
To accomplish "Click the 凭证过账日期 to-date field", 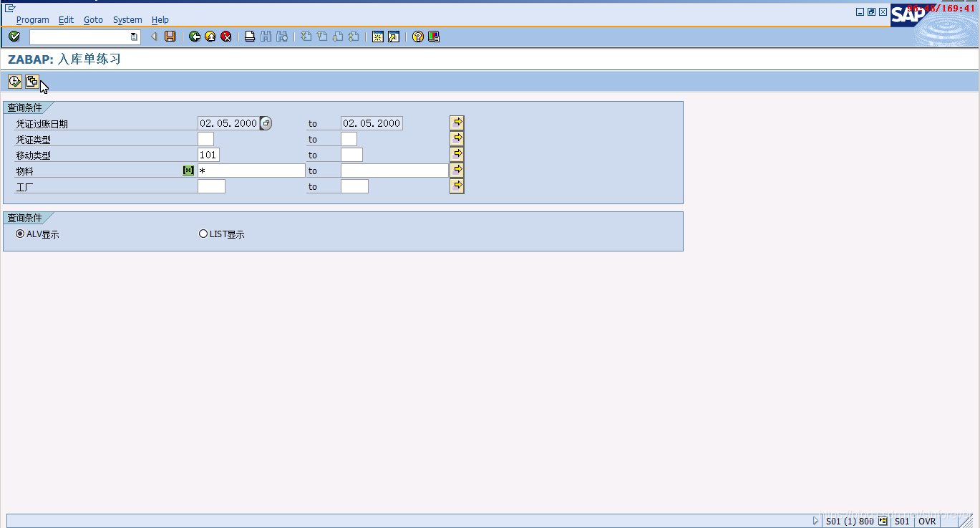I will click(x=372, y=123).
